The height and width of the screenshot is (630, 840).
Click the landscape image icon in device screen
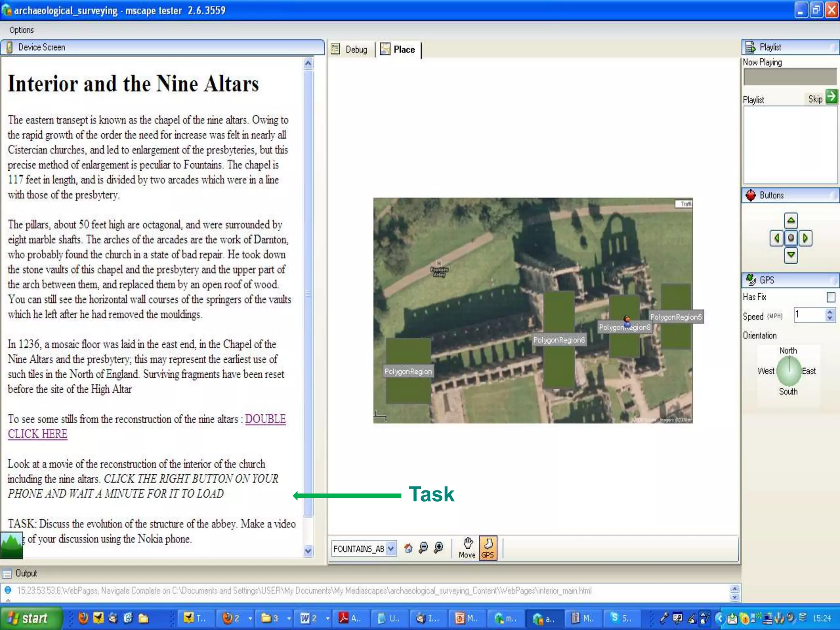[11, 546]
